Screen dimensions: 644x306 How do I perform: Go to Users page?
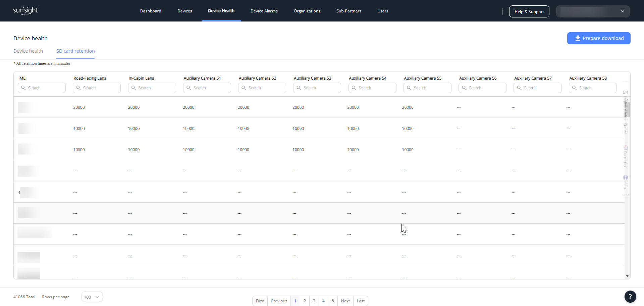383,11
